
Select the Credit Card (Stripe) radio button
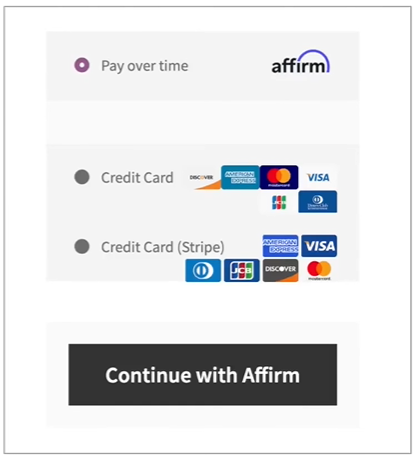82,247
